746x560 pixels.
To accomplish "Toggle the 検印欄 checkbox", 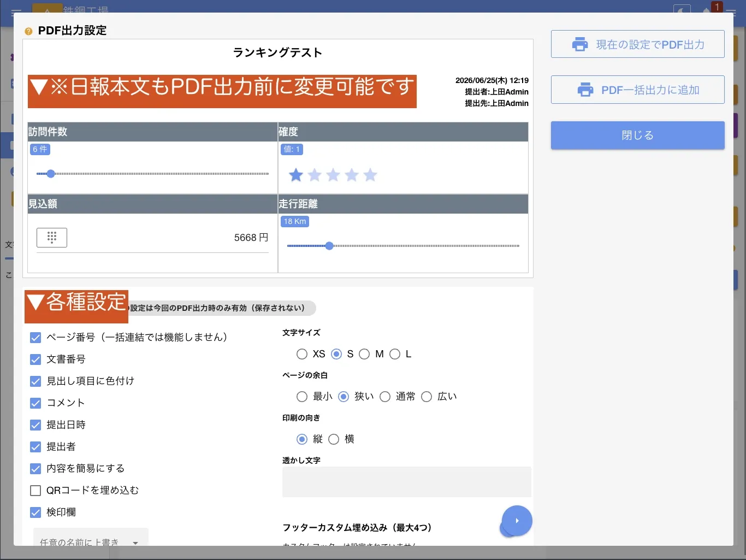I will tap(35, 512).
